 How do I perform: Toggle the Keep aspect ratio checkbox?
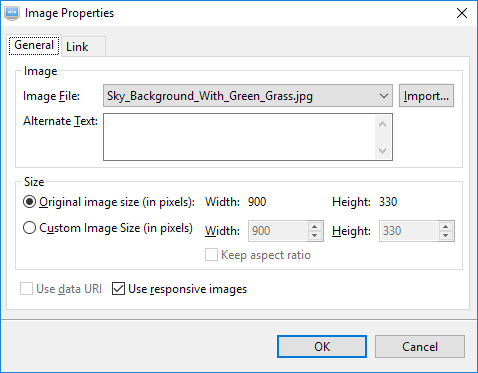pos(211,255)
